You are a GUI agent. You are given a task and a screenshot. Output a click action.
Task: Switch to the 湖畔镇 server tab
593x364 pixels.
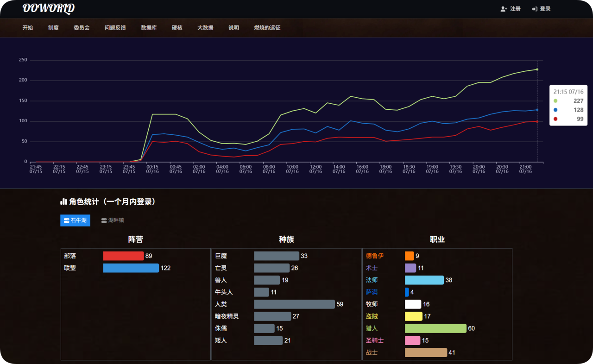click(113, 220)
